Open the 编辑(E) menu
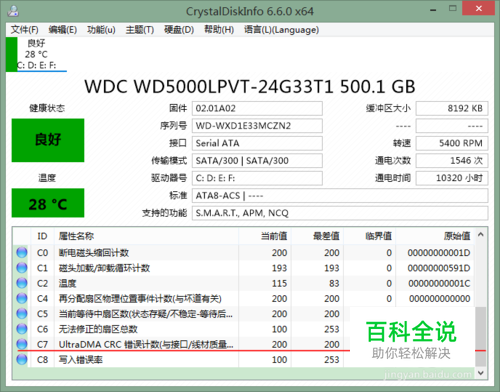This screenshot has width=500, height=392. (63, 30)
